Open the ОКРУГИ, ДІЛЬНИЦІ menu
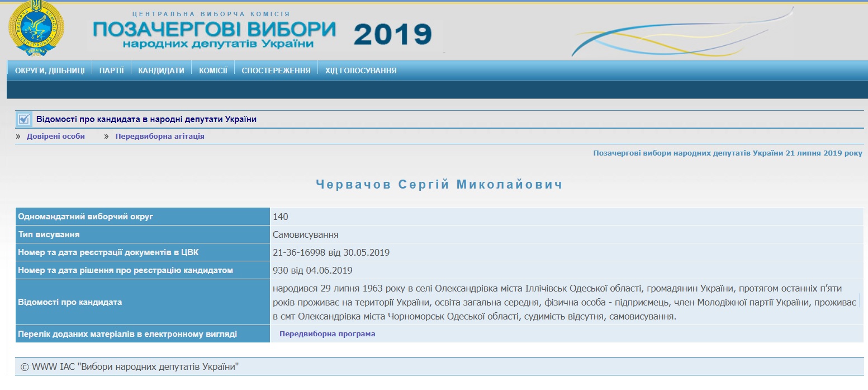 tap(50, 71)
